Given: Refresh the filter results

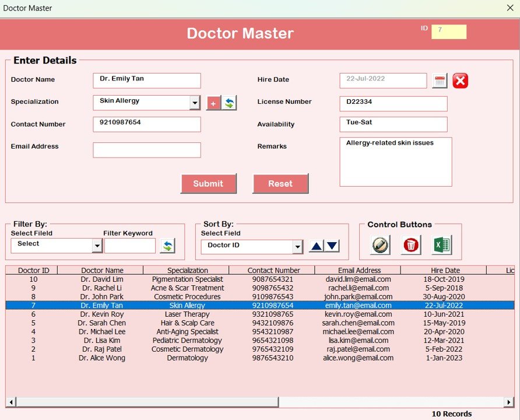Looking at the screenshot, I should pos(167,246).
